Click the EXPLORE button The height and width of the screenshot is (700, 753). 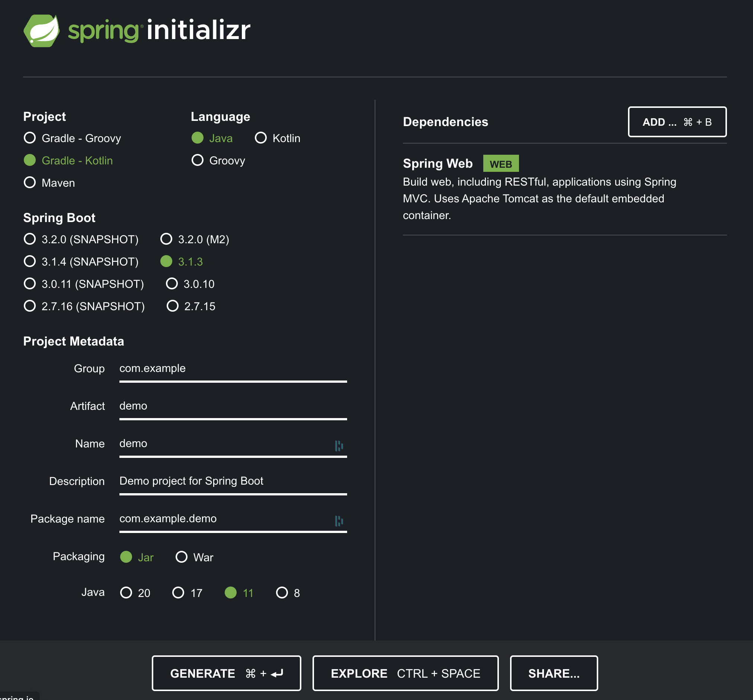tap(405, 673)
